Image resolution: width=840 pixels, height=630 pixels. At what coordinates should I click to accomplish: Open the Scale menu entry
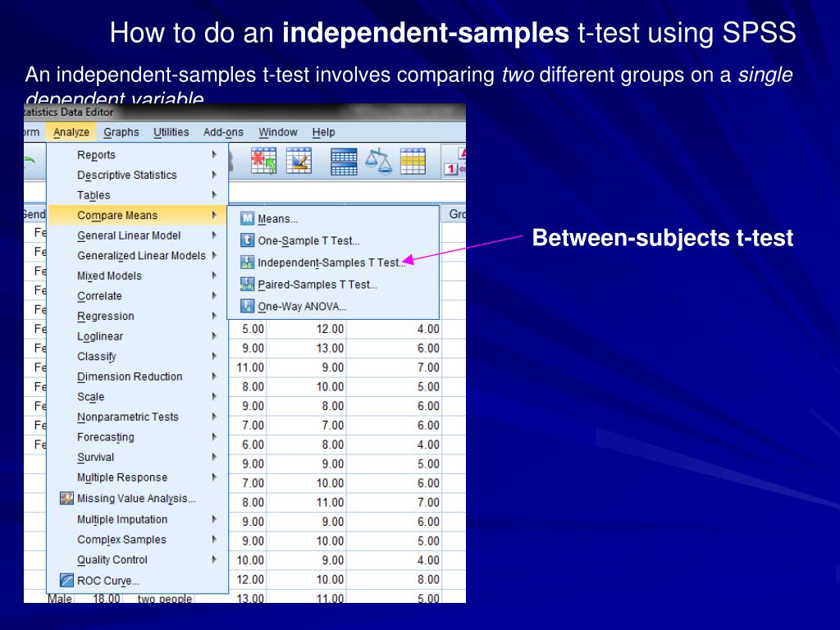[x=138, y=396]
